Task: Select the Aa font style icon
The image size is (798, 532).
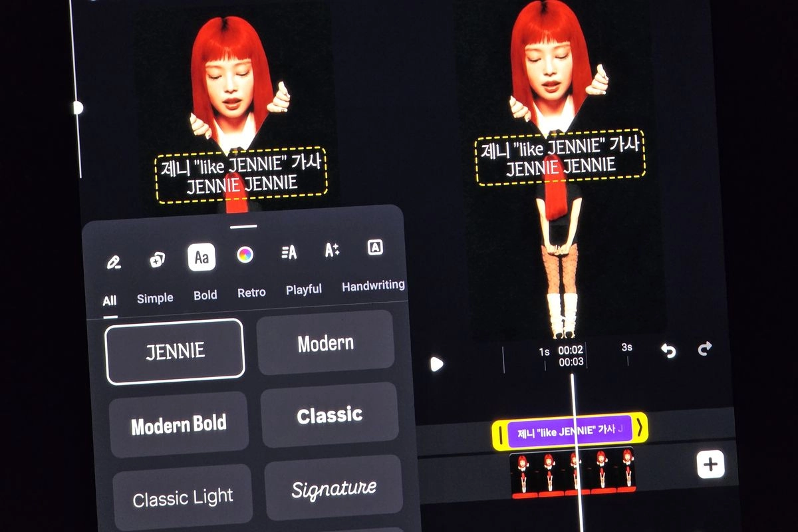Action: click(201, 257)
